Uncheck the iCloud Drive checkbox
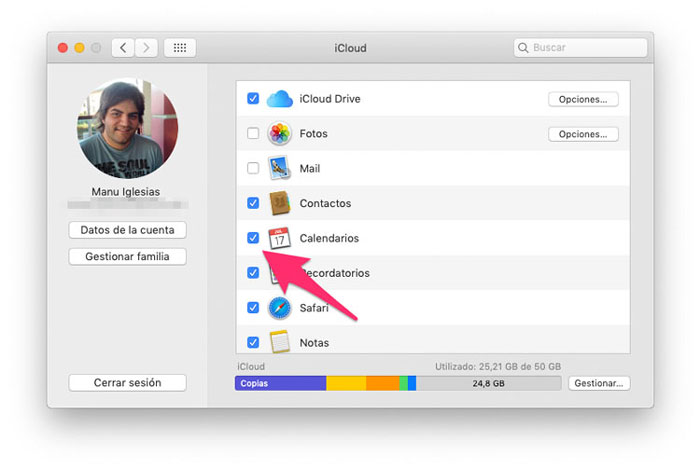700x469 pixels. pos(253,98)
